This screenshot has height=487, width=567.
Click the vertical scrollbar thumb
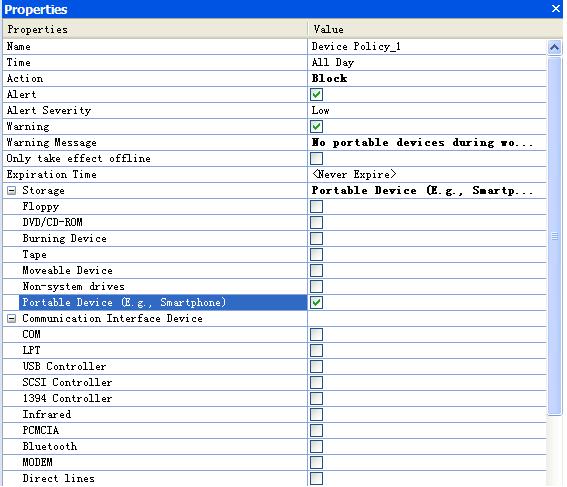tap(554, 236)
